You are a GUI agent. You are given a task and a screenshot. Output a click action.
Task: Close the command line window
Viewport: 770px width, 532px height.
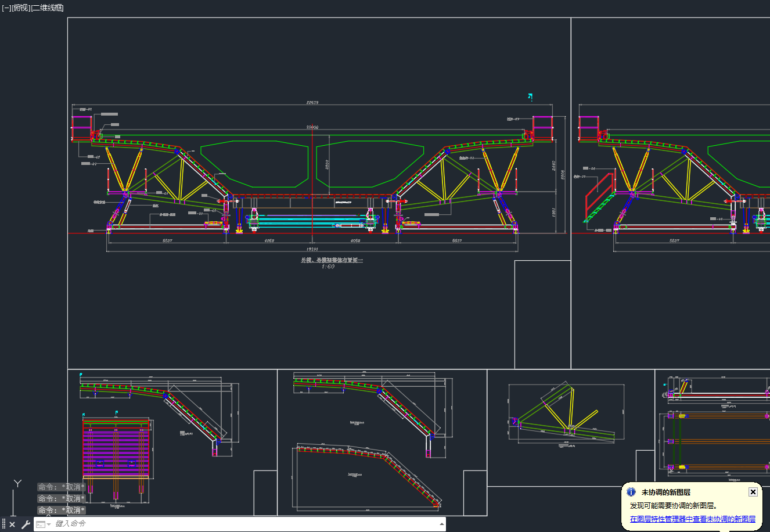(x=12, y=524)
